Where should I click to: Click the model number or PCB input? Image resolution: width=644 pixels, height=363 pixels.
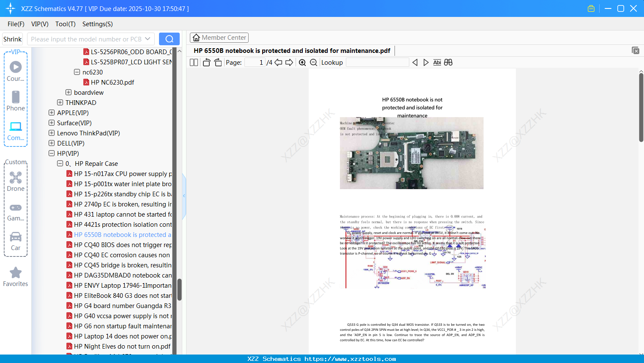(86, 39)
